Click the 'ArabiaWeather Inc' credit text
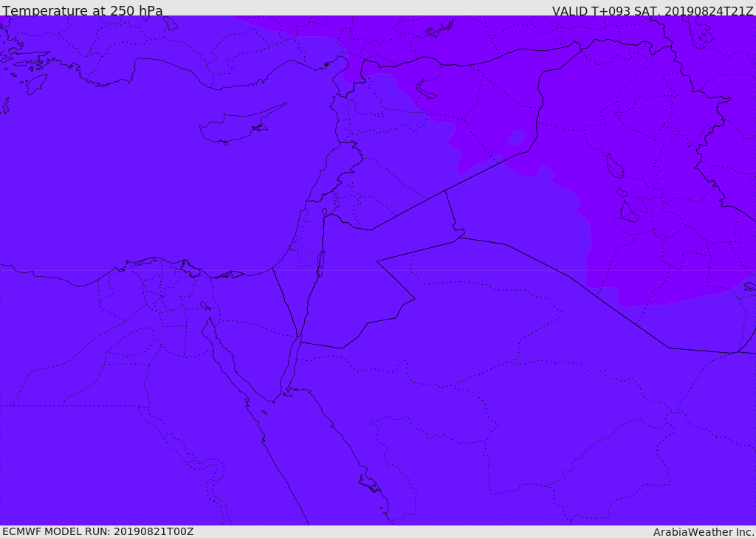 tap(703, 532)
